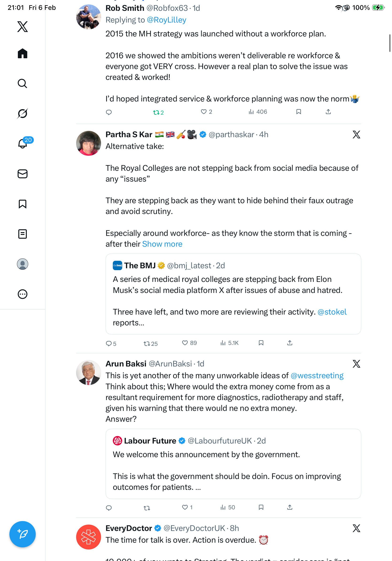Go to Home in sidebar
The height and width of the screenshot is (561, 392).
[x=23, y=53]
